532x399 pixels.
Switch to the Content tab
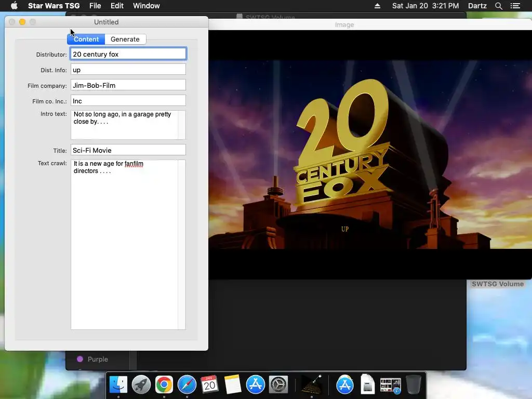point(86,39)
